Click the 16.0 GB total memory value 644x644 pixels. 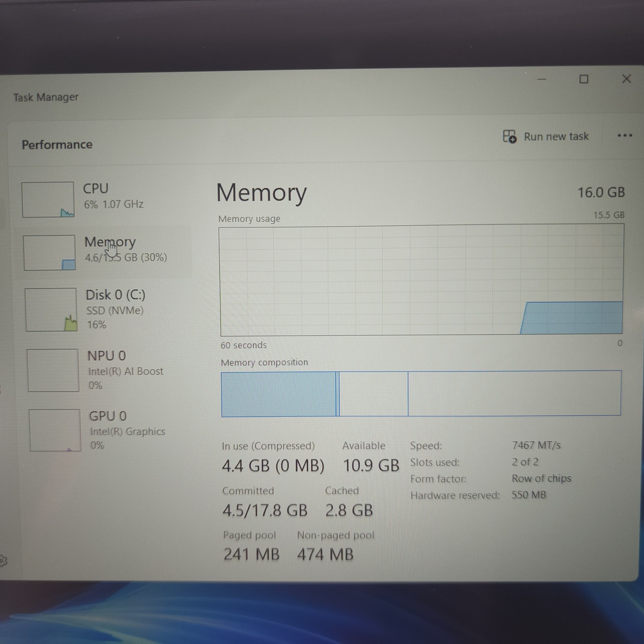tap(601, 192)
